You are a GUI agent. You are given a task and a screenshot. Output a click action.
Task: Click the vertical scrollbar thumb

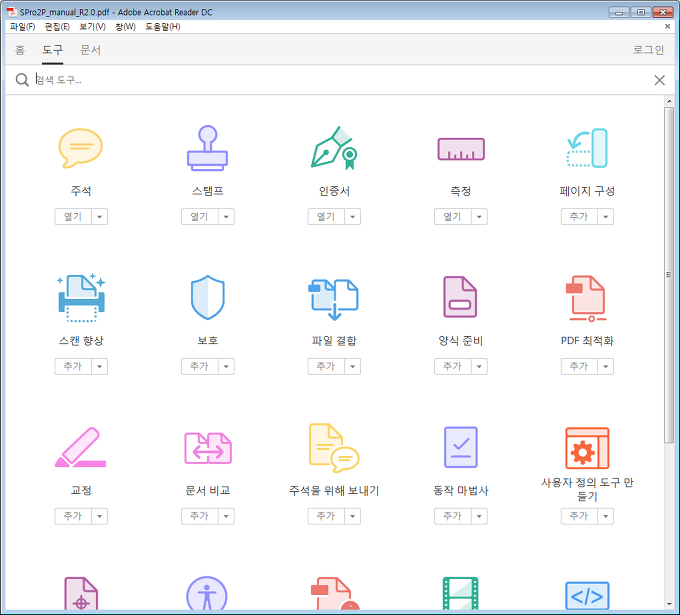[x=669, y=275]
